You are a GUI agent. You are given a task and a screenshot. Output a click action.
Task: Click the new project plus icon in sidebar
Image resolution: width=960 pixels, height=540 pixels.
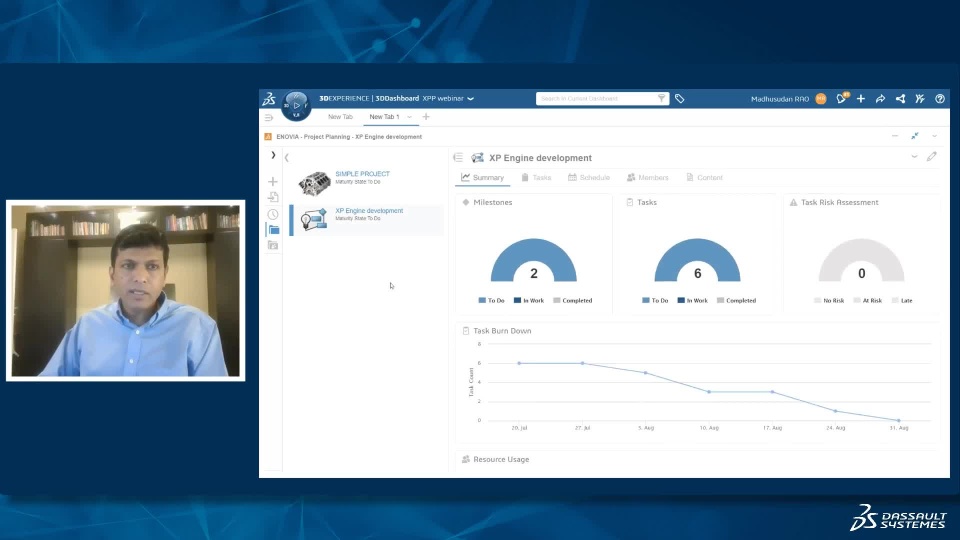pos(273,181)
